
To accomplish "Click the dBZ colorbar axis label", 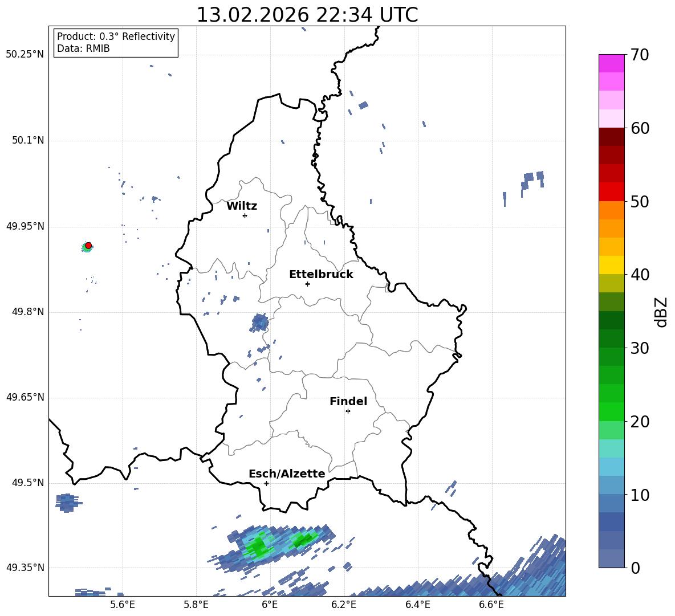I will (662, 312).
